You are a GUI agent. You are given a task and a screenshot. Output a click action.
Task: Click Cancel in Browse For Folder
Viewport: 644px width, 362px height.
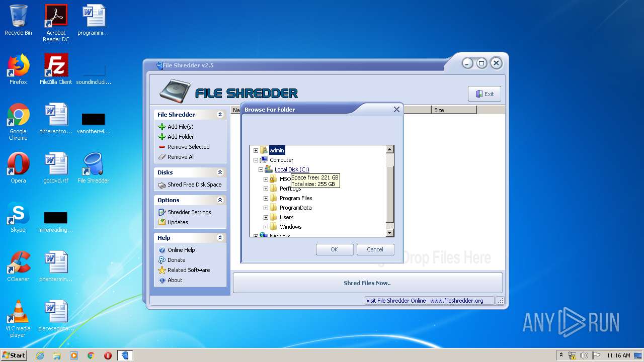[375, 249]
